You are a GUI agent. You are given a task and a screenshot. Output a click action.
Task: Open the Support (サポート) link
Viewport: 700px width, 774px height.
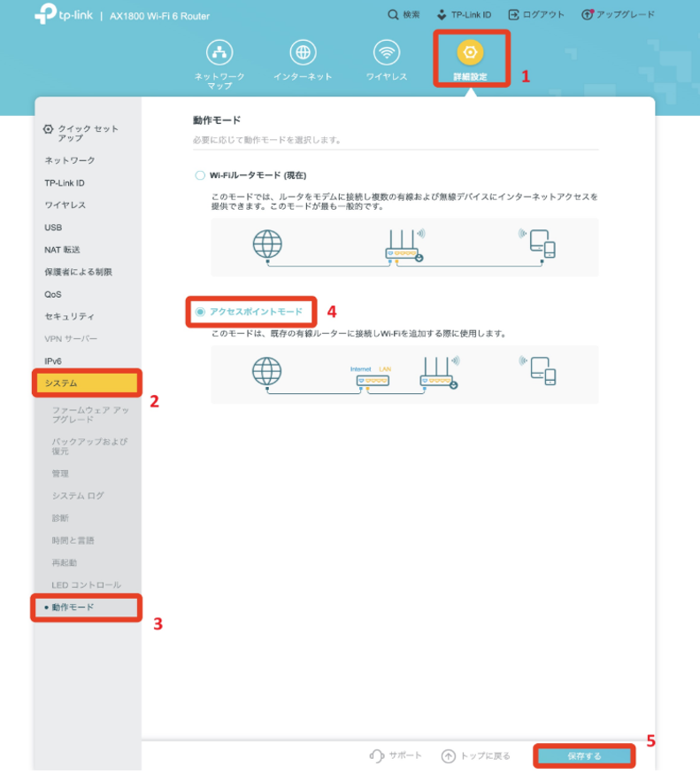point(396,755)
